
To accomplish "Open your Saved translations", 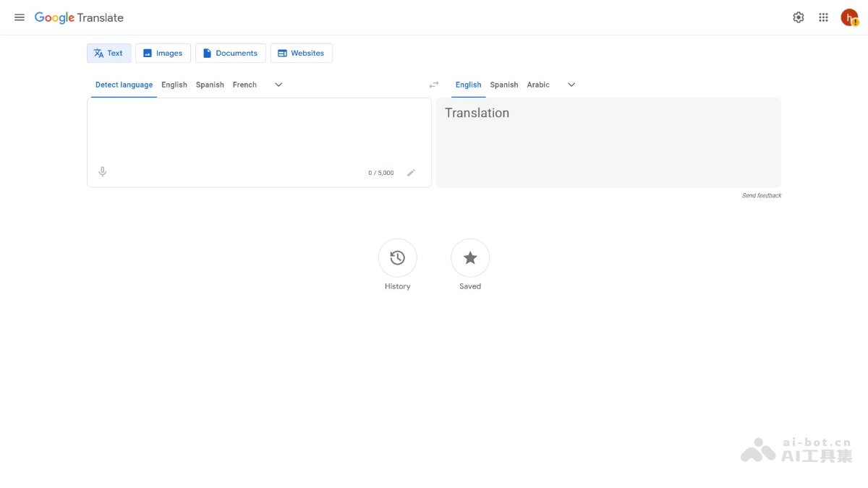I will click(x=469, y=257).
